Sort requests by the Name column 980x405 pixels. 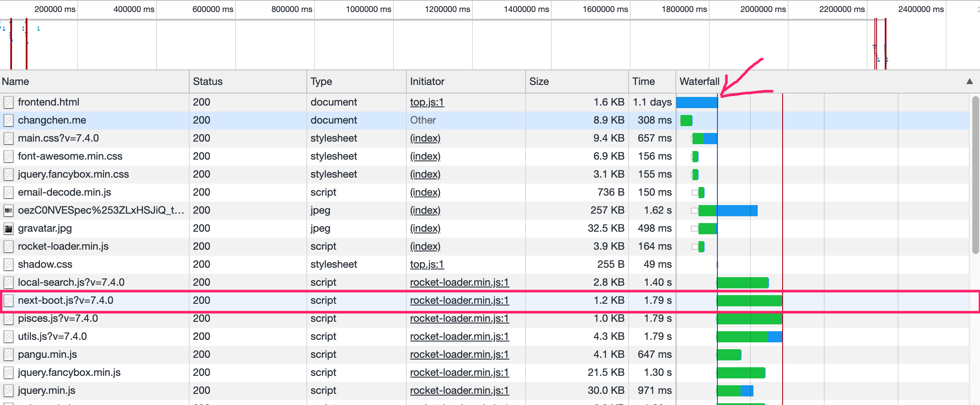15,82
